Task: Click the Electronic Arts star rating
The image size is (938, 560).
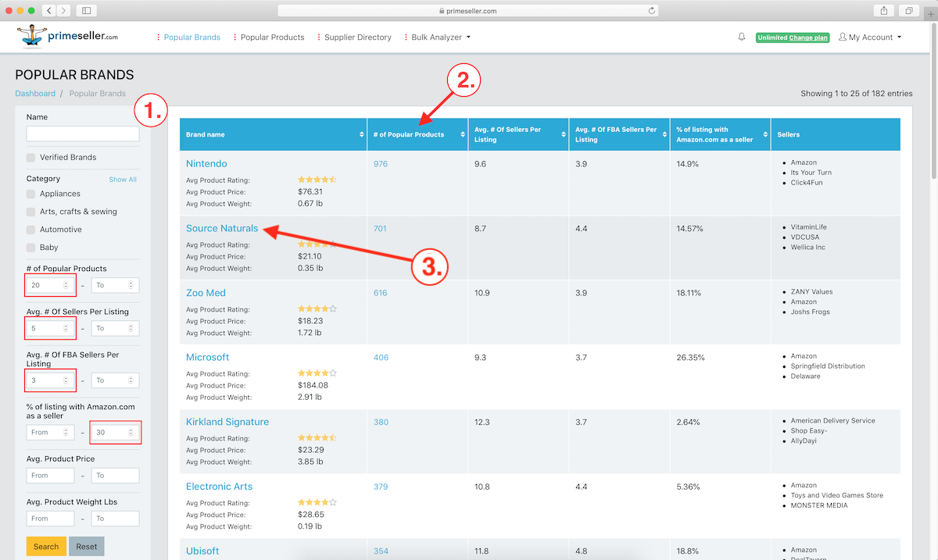Action: tap(317, 502)
